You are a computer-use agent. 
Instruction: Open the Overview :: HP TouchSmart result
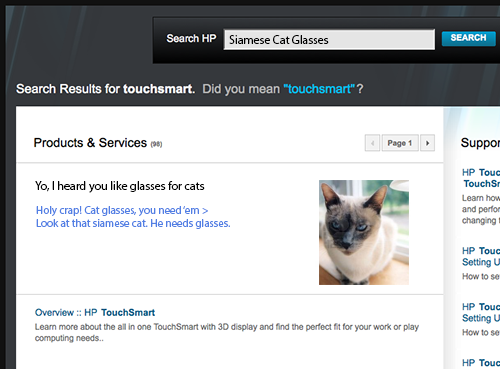click(95, 312)
